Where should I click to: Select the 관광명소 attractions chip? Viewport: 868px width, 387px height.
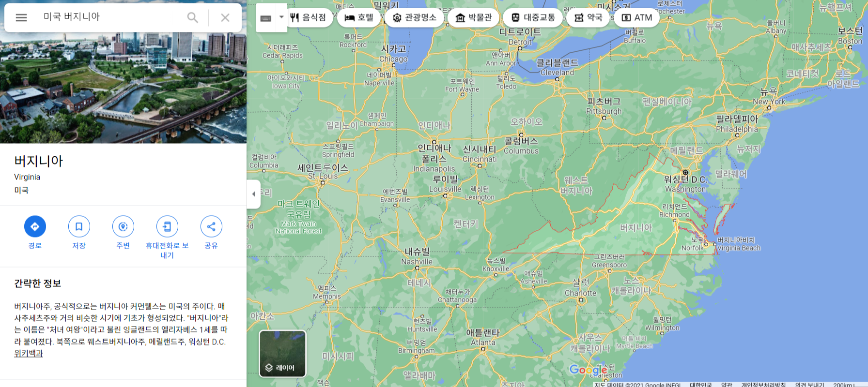[415, 17]
